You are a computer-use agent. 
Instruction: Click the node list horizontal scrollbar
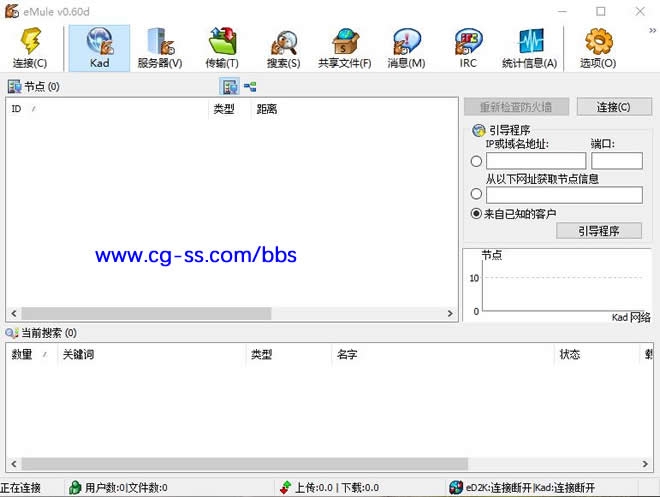[x=147, y=314]
